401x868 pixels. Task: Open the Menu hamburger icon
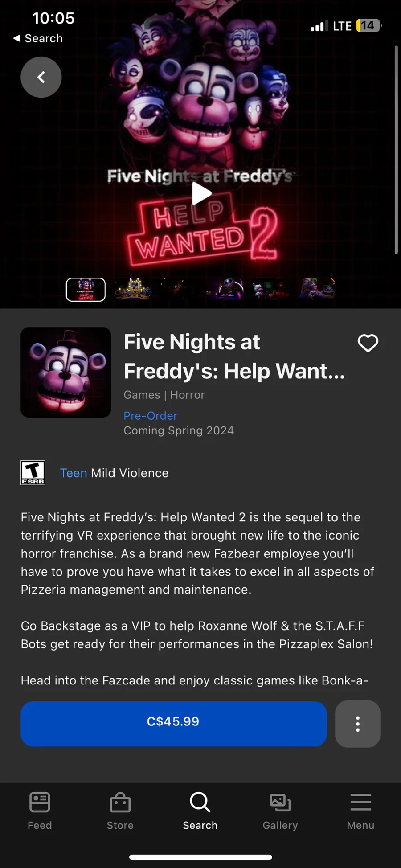click(360, 811)
